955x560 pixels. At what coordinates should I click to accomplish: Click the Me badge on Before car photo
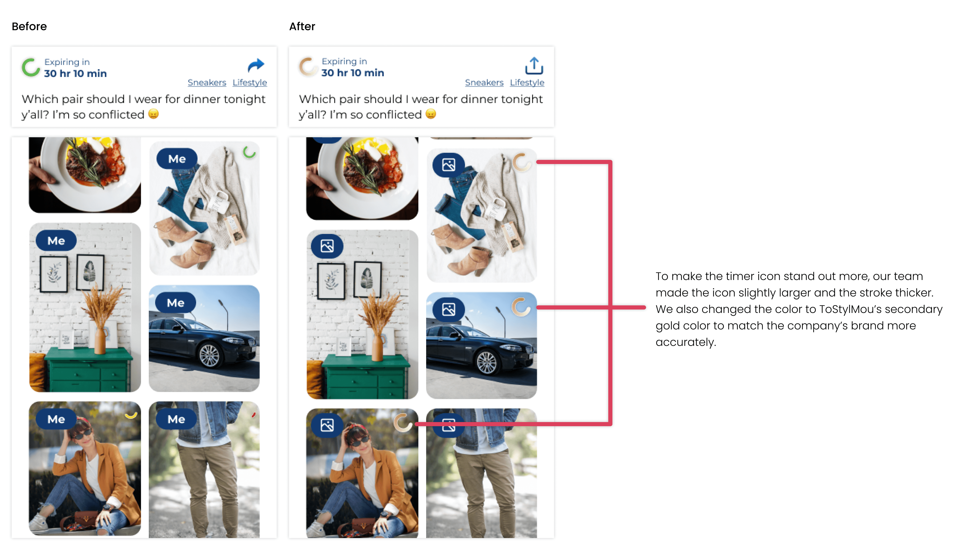(176, 303)
